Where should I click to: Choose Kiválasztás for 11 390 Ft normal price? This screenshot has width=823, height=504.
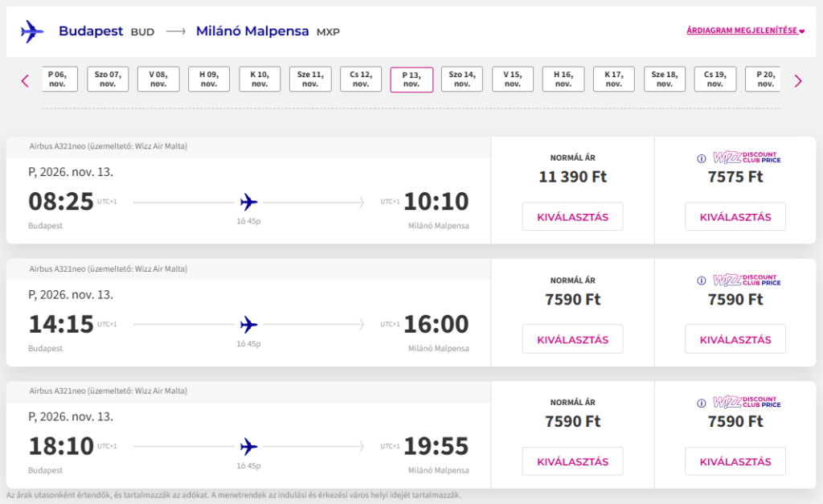[572, 217]
